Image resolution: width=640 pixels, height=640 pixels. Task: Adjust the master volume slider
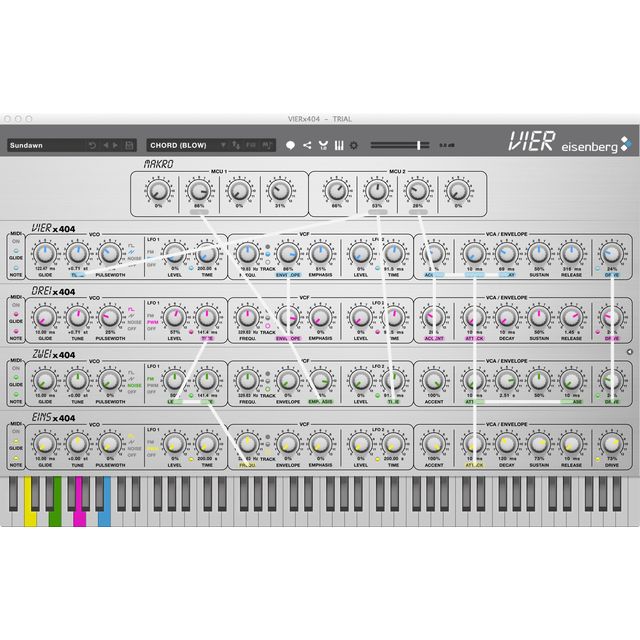coord(400,145)
